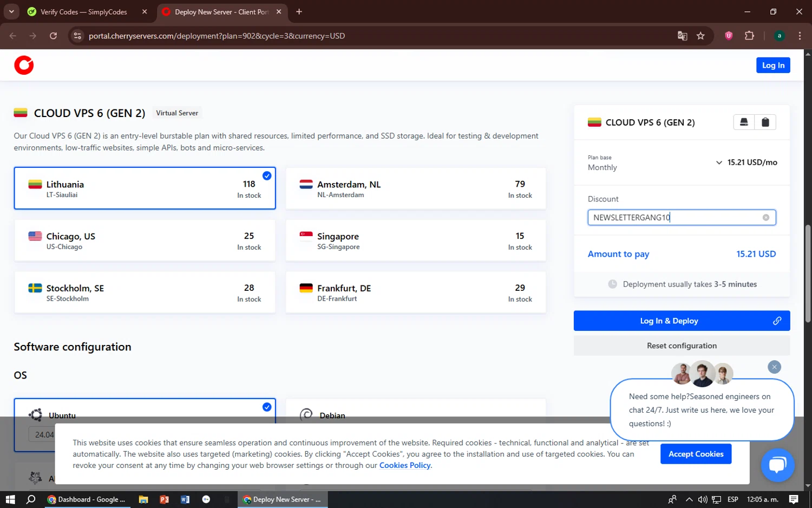Click Reset configuration

pos(682,346)
